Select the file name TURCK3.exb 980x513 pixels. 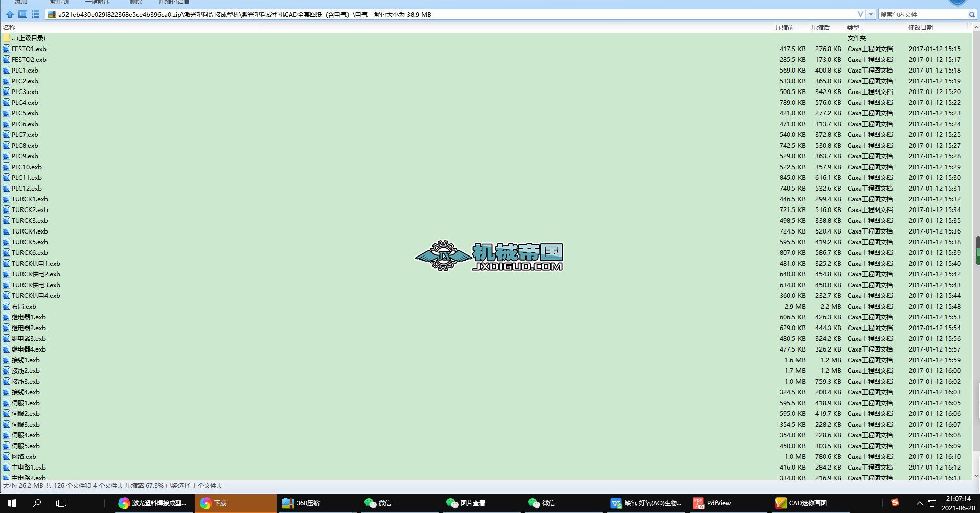pyautogui.click(x=30, y=221)
